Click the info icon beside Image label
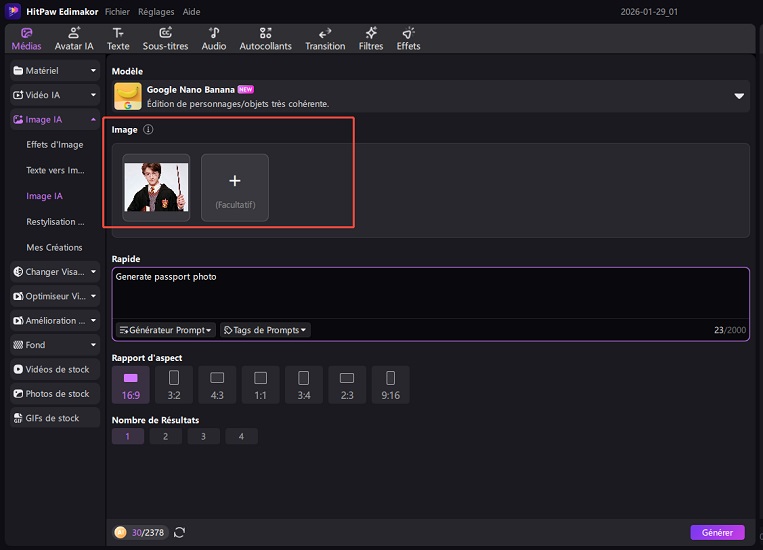Image resolution: width=763 pixels, height=550 pixels. 148,130
